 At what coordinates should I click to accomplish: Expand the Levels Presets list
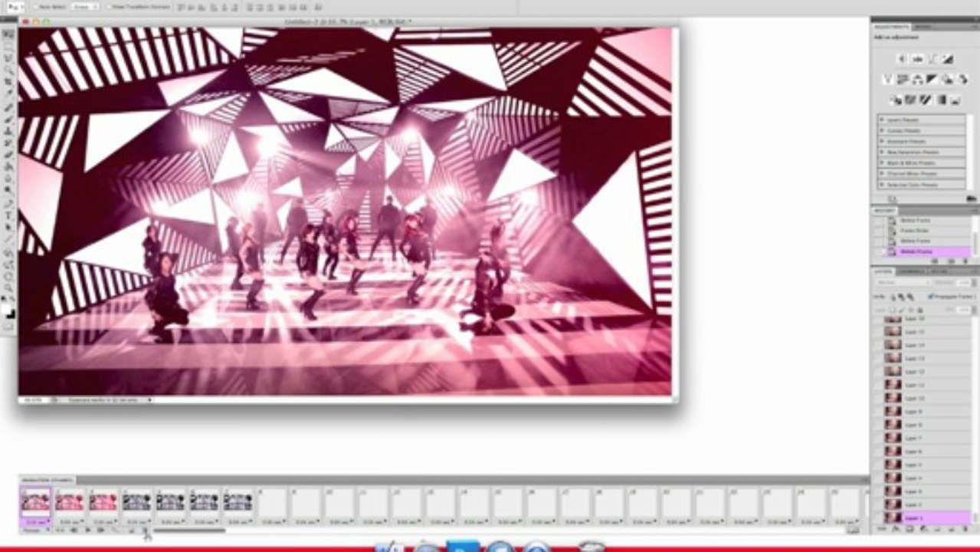point(882,120)
